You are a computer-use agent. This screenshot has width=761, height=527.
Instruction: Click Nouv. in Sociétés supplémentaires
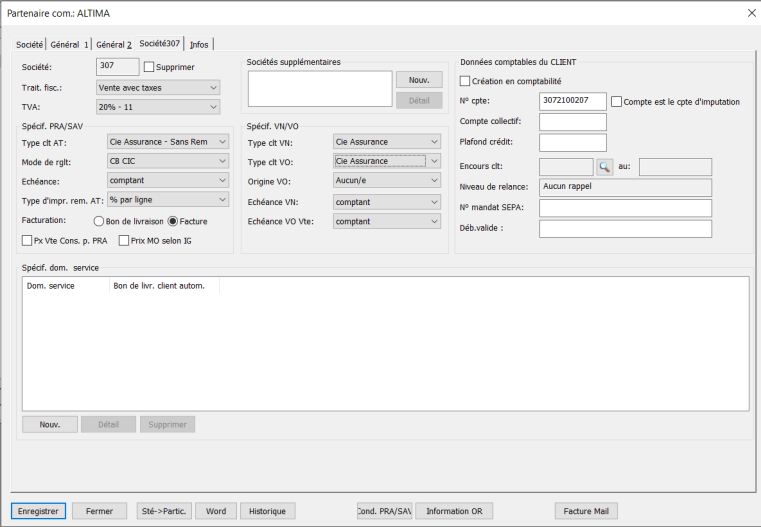click(419, 80)
